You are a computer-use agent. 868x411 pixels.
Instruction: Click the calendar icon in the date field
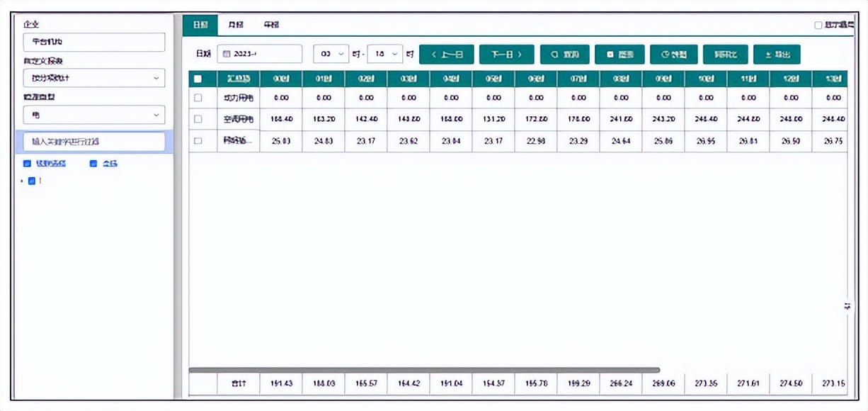[226, 55]
